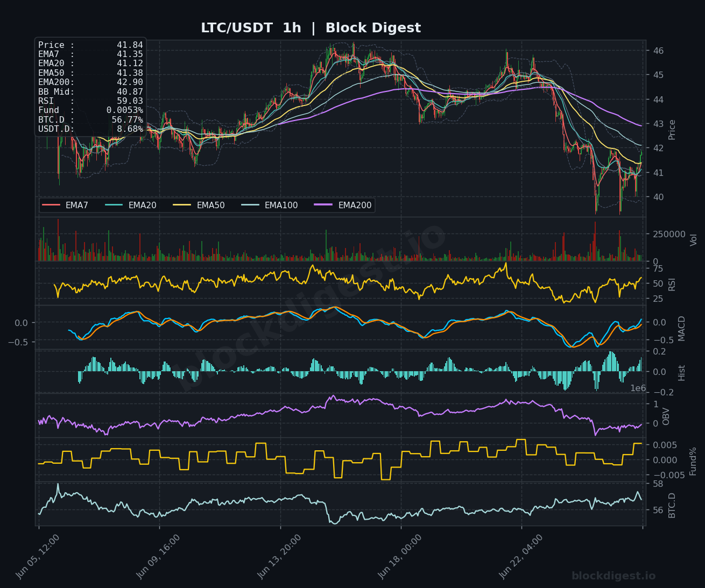Click the RSI tick 75

658,268
